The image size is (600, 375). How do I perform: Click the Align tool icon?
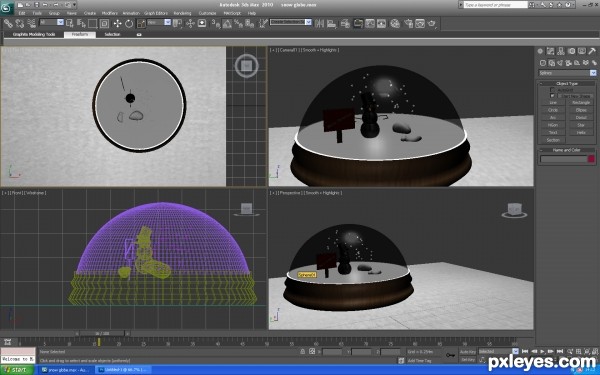click(331, 24)
